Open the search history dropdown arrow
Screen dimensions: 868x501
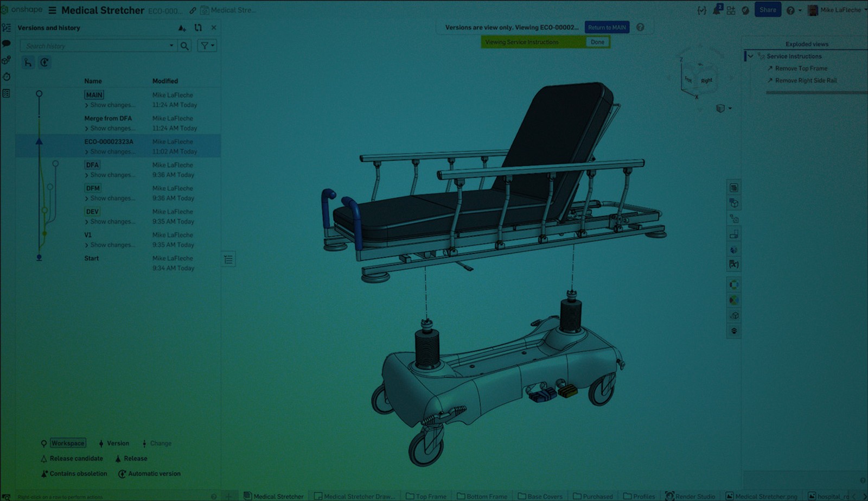tap(171, 46)
